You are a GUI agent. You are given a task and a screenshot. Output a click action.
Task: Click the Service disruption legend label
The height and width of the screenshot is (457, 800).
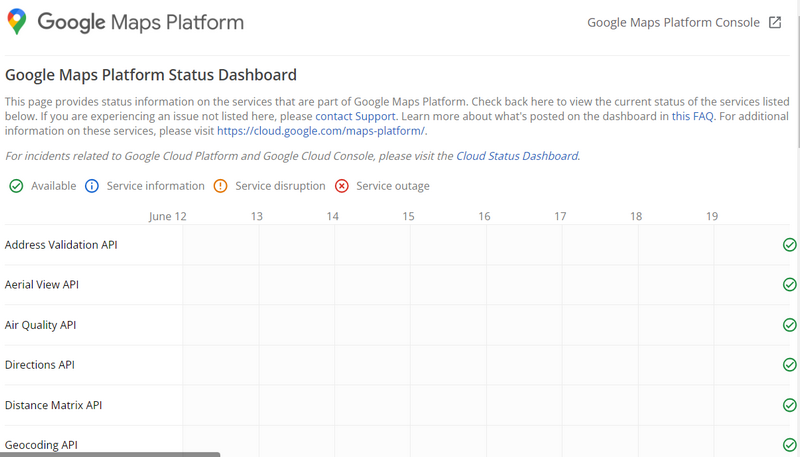pos(280,186)
